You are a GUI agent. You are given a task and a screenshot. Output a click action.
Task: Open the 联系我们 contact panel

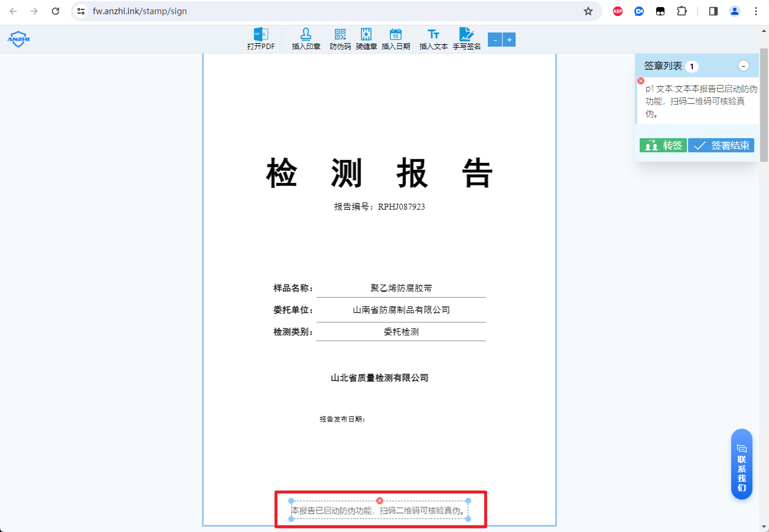click(742, 464)
